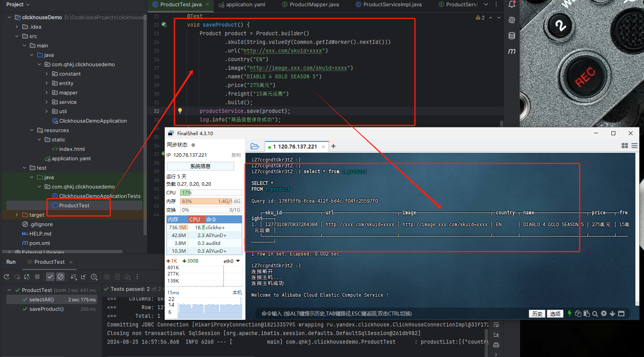Click the yellow intention lightbulb in editor

click(x=180, y=111)
